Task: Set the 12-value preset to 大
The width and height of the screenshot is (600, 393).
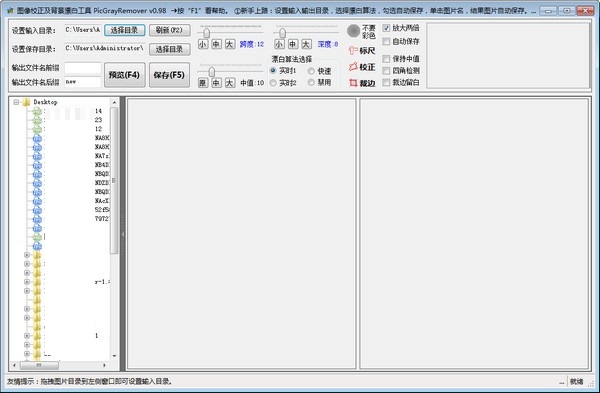Action: point(230,44)
